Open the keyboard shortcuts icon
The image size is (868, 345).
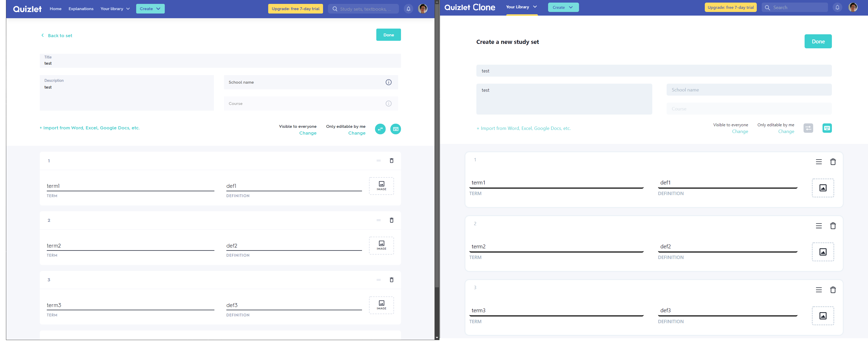pos(396,129)
